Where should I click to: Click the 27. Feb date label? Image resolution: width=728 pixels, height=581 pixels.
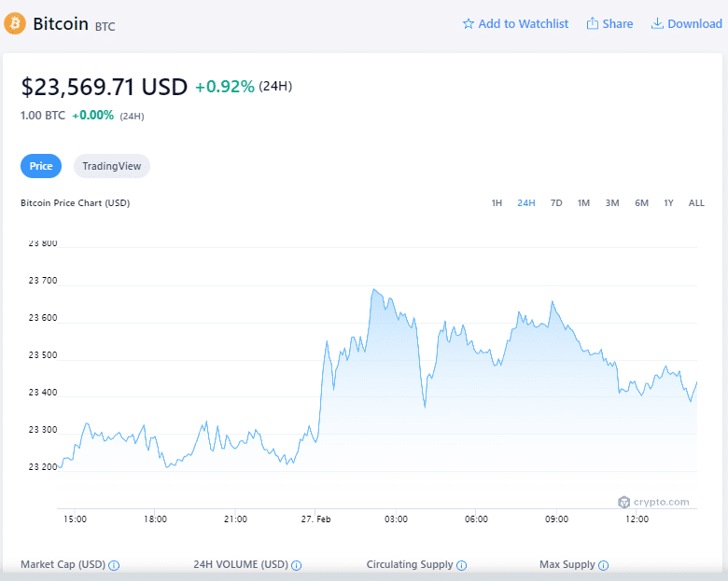tap(315, 519)
